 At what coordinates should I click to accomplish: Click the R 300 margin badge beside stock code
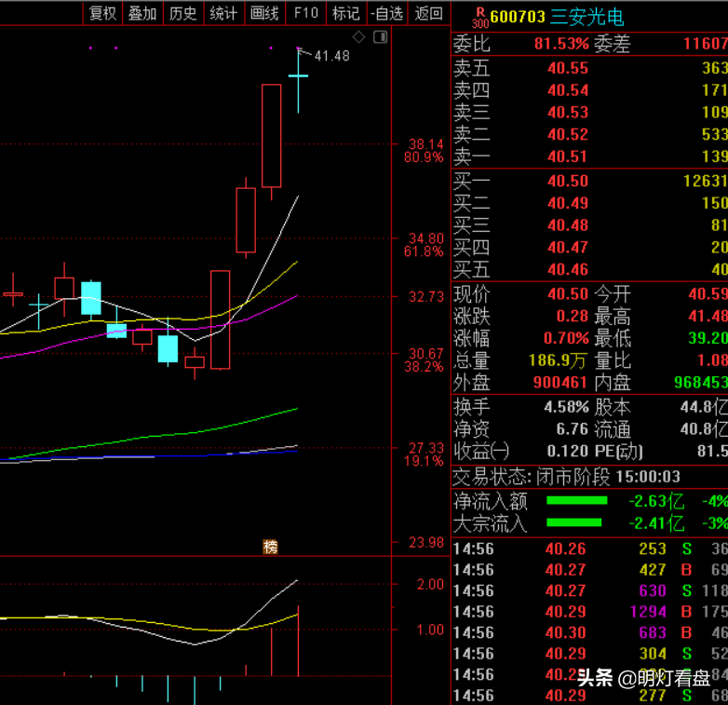[479, 18]
